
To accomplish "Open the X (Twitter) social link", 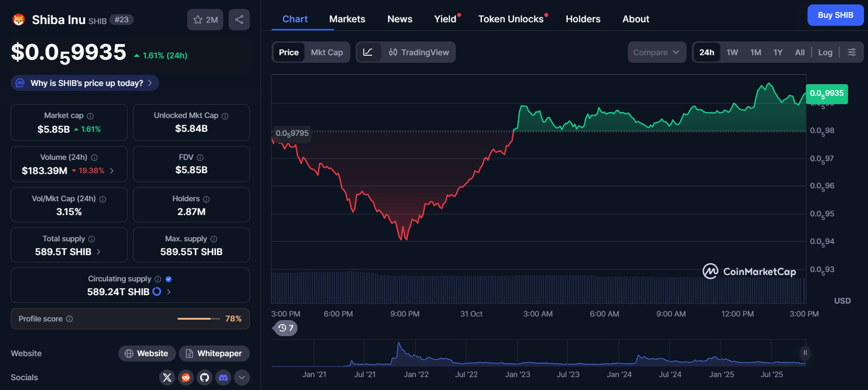I will 167,378.
